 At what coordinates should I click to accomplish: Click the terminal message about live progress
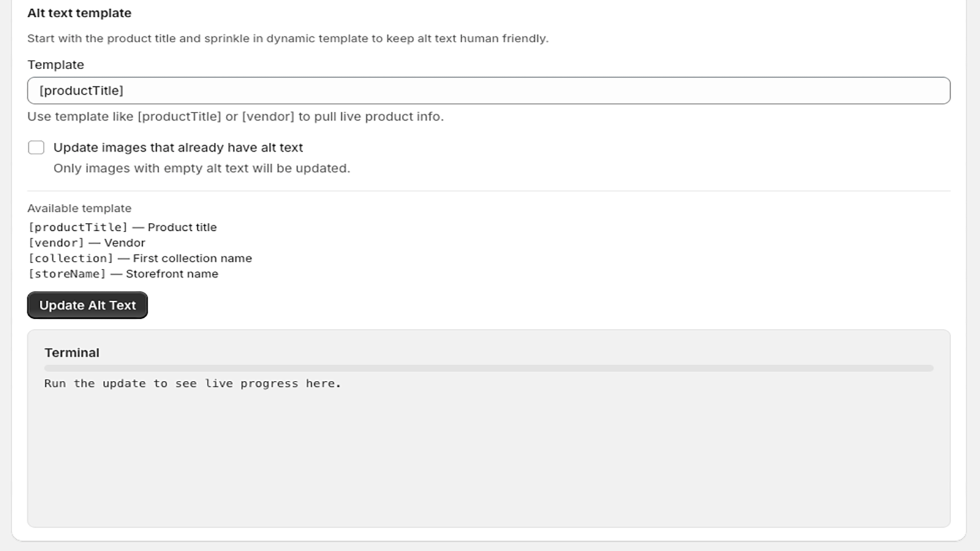click(x=192, y=383)
